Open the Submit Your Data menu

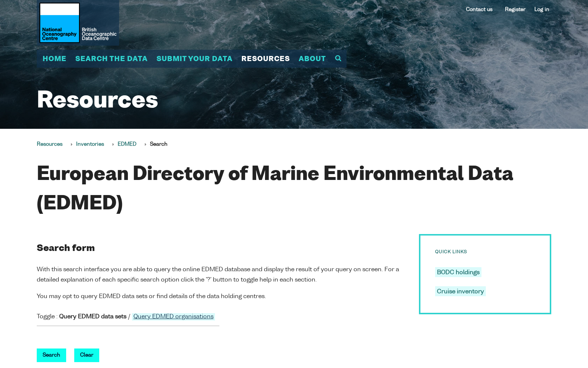pyautogui.click(x=194, y=59)
